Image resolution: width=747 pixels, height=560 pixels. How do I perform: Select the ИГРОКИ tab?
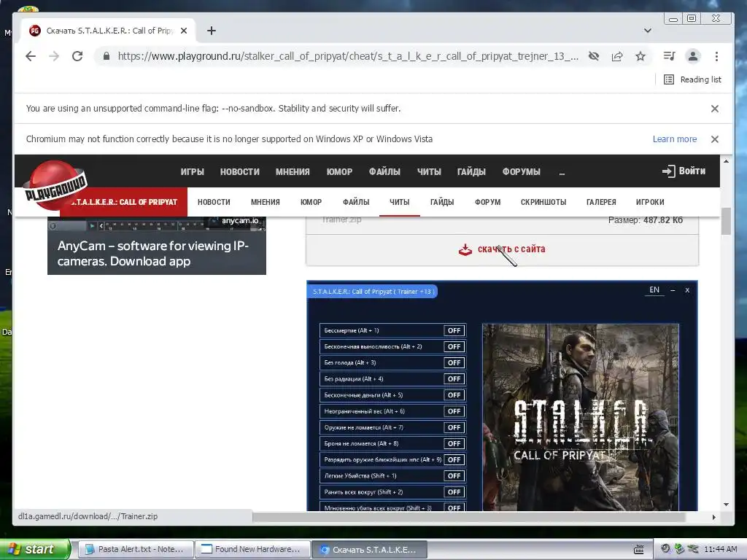(650, 202)
